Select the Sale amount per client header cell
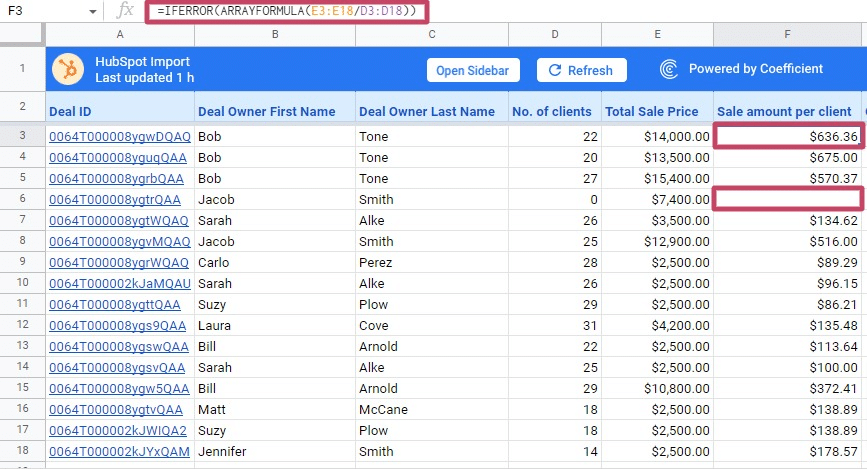867x469 pixels. pos(786,111)
